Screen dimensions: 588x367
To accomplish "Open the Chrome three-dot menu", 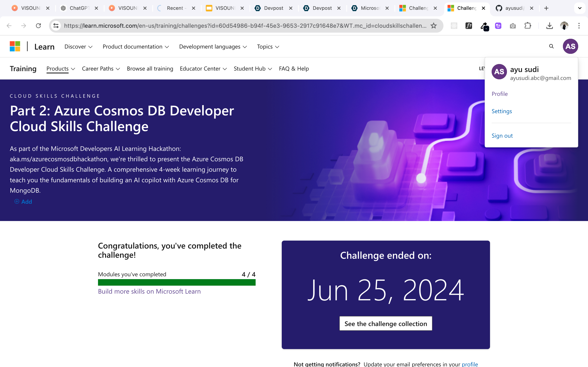I will 579,26.
